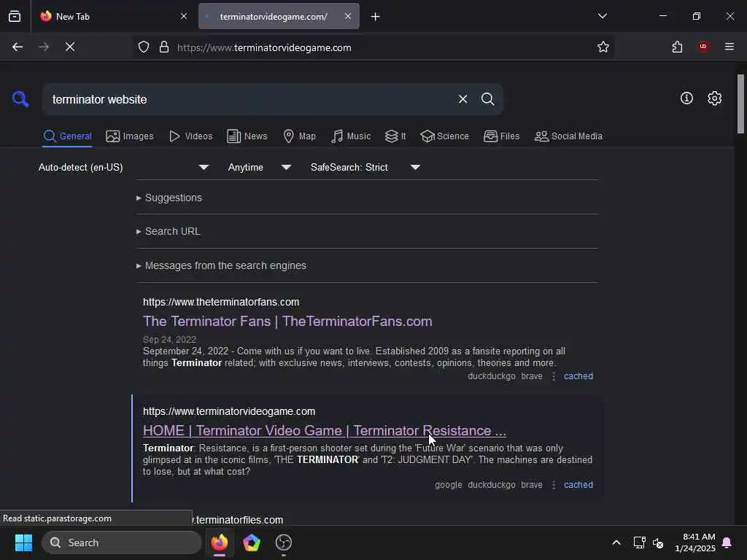The image size is (747, 560).
Task: Open the notification bell icon
Action: point(727,542)
